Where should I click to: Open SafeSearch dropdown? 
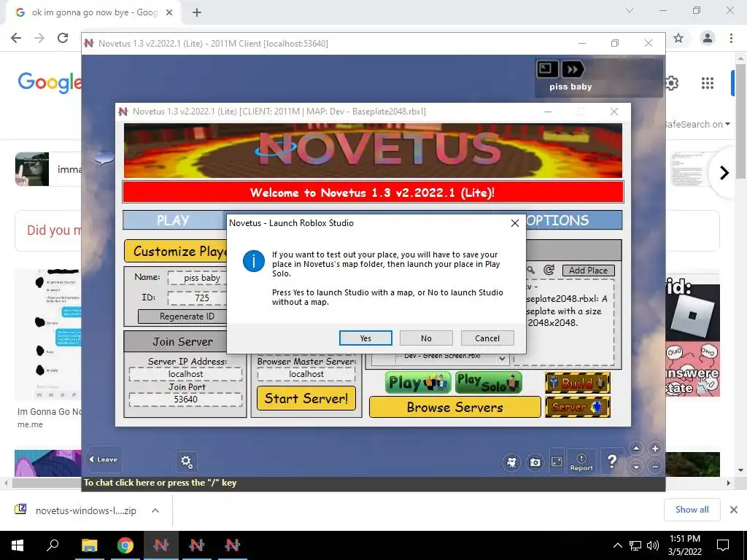point(697,124)
